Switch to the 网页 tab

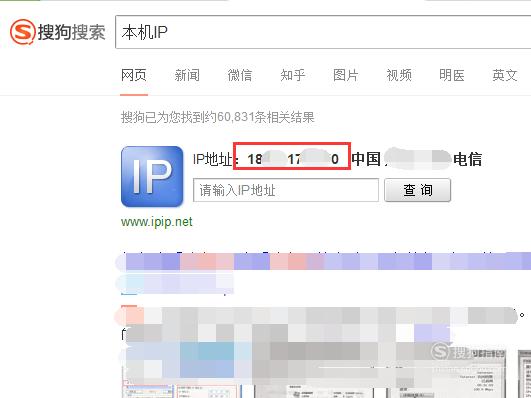(x=134, y=75)
